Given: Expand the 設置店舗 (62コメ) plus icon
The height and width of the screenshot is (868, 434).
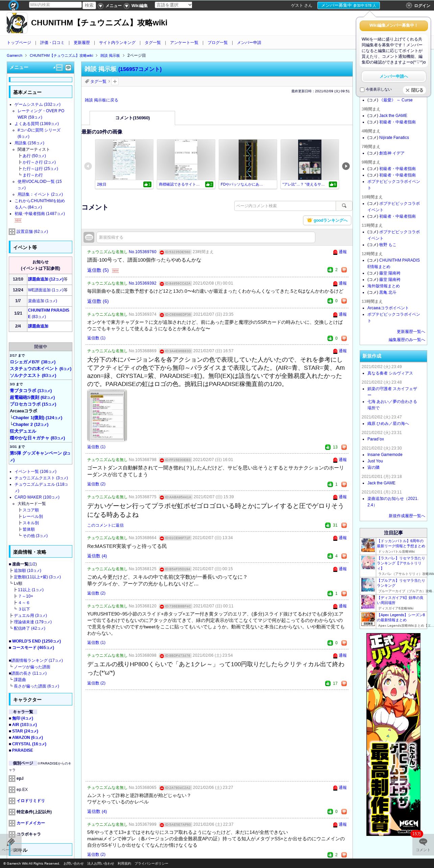Looking at the screenshot, I should [x=12, y=232].
